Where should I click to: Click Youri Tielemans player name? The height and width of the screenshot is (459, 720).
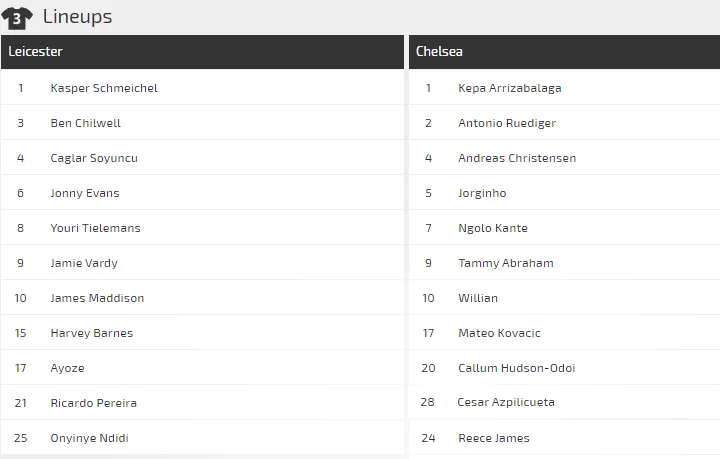click(x=95, y=228)
